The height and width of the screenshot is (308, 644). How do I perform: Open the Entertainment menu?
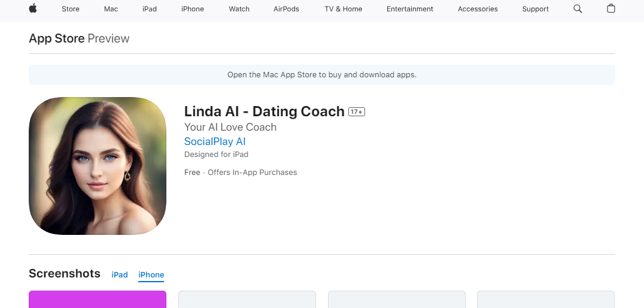click(x=410, y=9)
